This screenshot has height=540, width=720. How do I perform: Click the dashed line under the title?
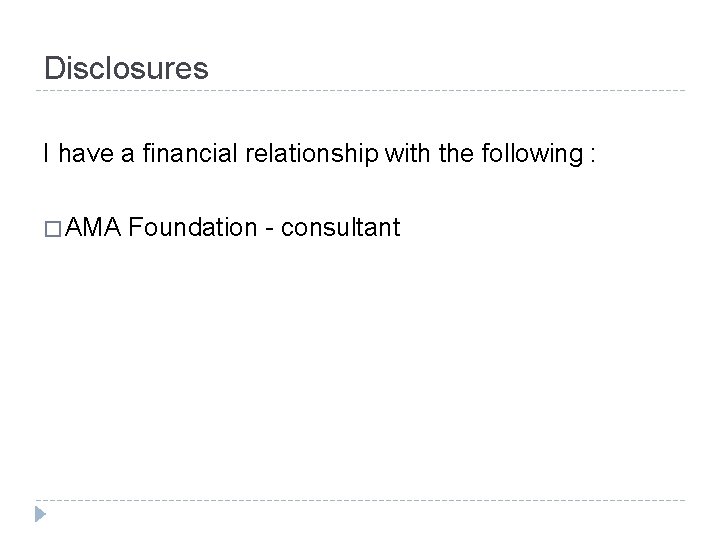(360, 91)
